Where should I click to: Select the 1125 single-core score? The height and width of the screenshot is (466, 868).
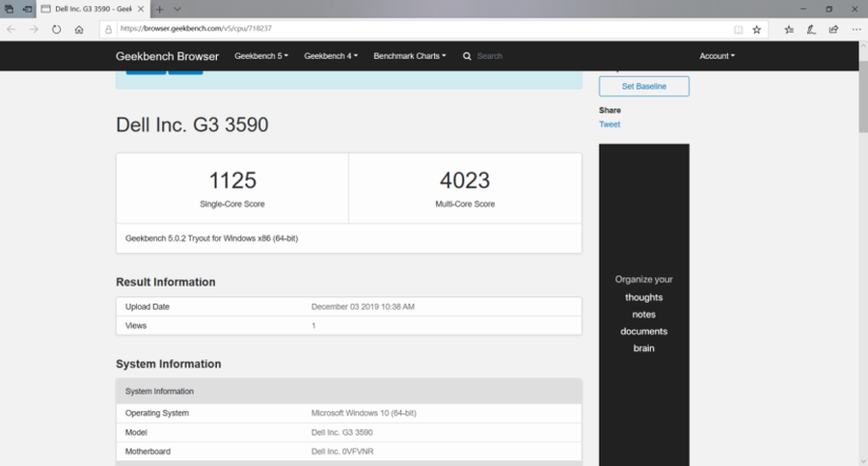pos(232,180)
